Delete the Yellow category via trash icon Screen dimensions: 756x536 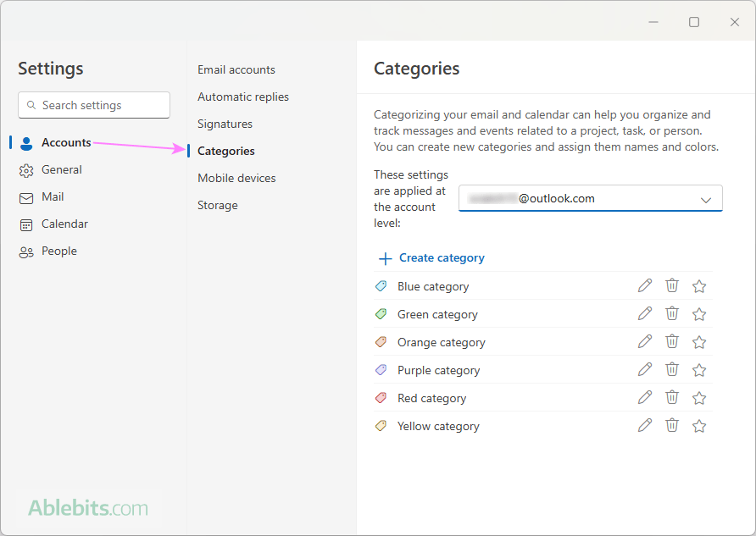coord(672,425)
